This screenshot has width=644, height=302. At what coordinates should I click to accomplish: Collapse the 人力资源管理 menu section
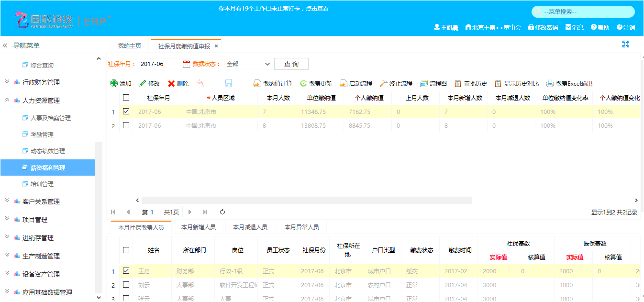(41, 101)
